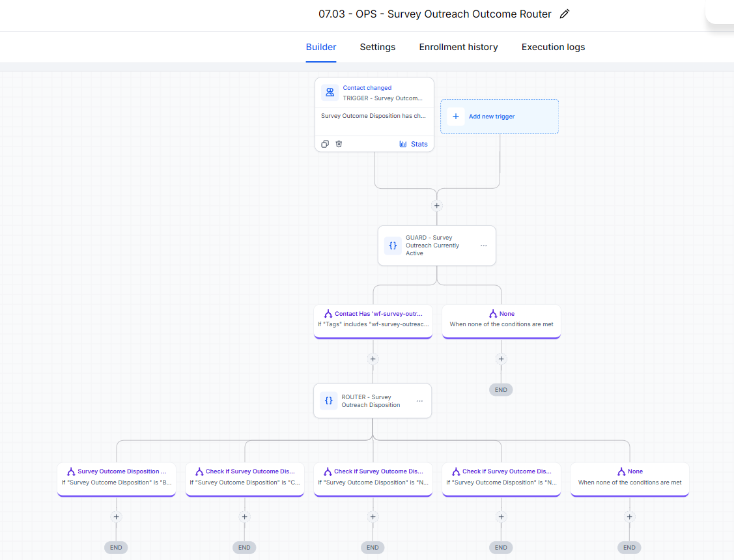This screenshot has width=734, height=560.
Task: Click 'If "Survey Outcome Disposition" is "B...' text
Action: [x=117, y=483]
